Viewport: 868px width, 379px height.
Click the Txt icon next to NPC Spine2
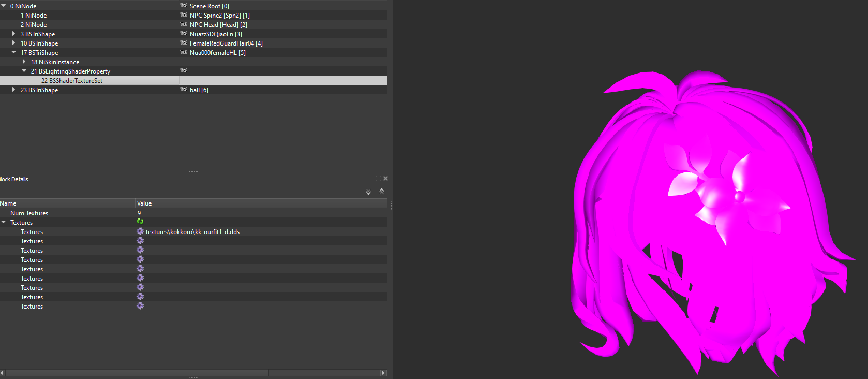pos(184,15)
